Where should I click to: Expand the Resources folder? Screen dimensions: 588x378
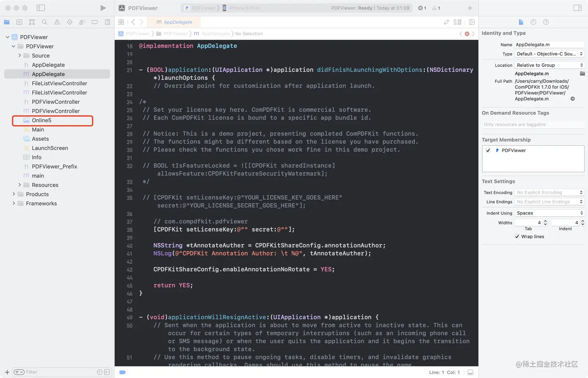click(19, 185)
